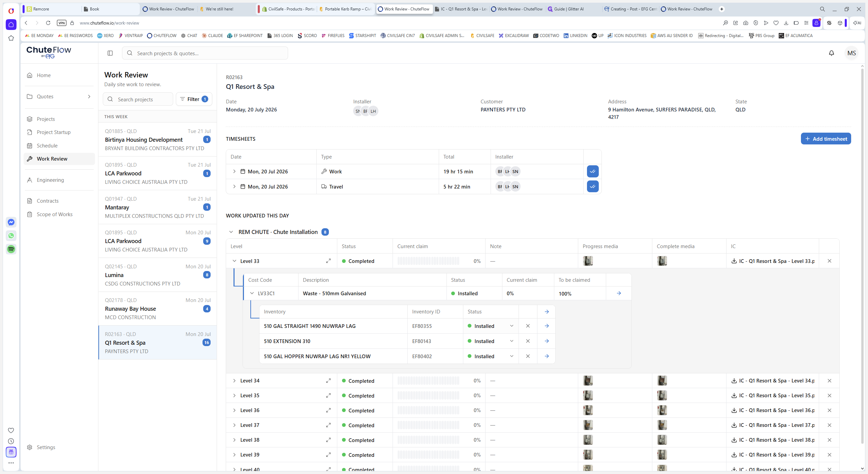This screenshot has width=868, height=474.
Task: Open Level 34 complete media thumbnail
Action: point(662,380)
